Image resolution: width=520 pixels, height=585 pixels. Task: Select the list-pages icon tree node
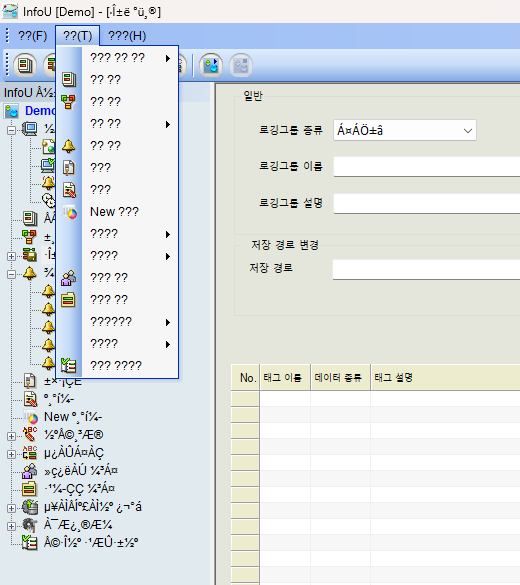coord(29,218)
